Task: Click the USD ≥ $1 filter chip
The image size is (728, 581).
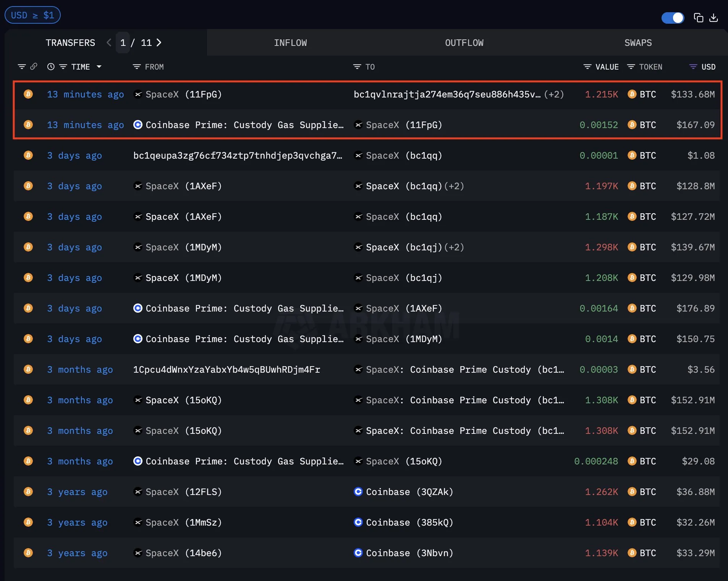Action: (x=32, y=15)
